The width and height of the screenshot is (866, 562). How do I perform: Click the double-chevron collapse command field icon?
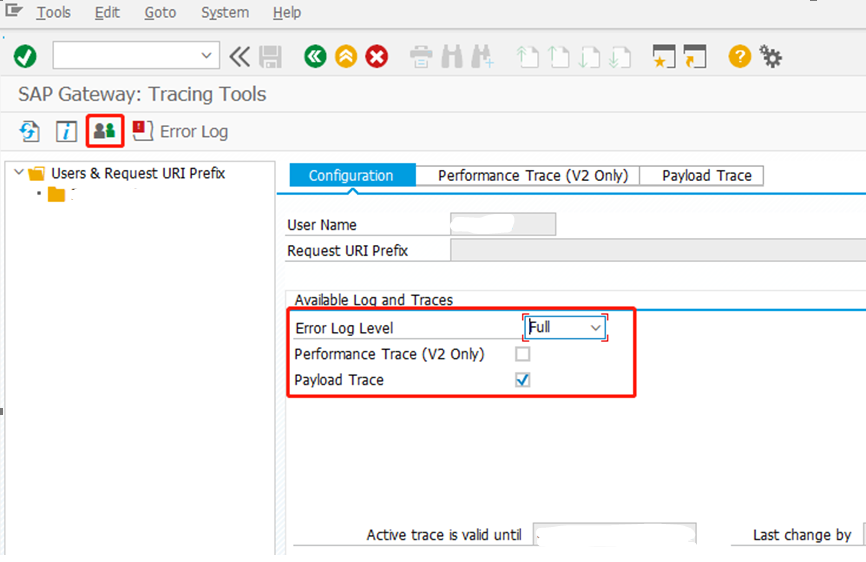(240, 56)
